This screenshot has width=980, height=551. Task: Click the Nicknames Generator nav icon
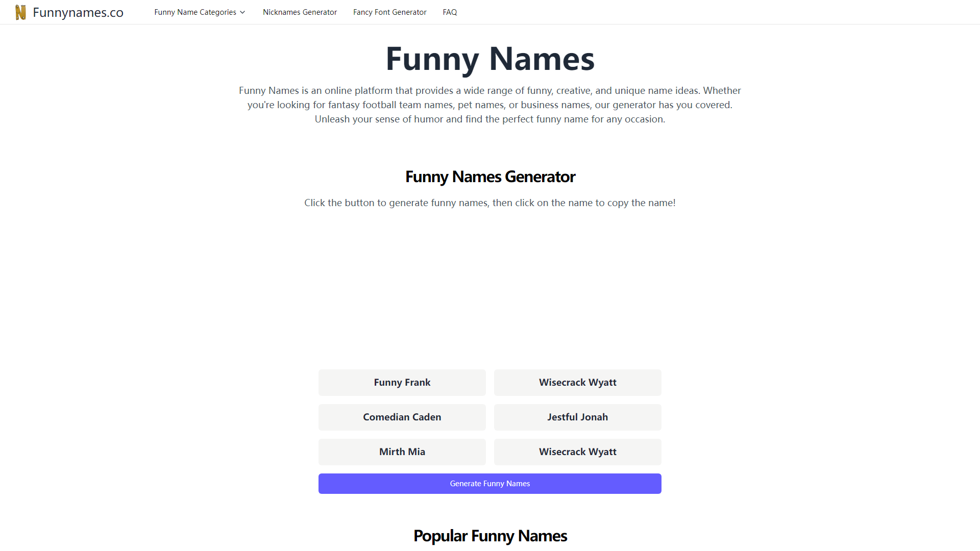[x=300, y=12]
